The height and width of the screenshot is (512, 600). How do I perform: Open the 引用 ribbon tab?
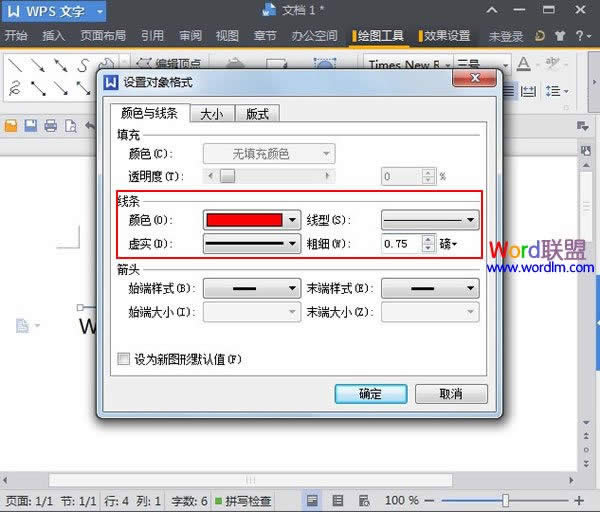pos(152,36)
